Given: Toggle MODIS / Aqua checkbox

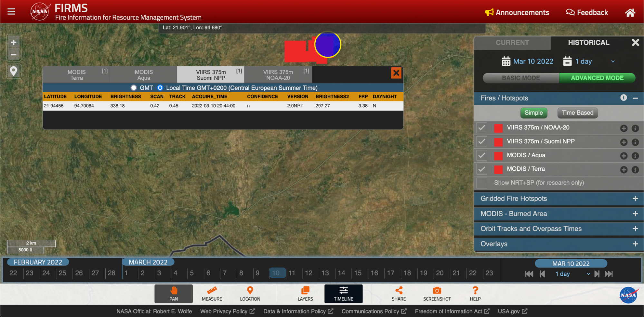Looking at the screenshot, I should pyautogui.click(x=482, y=156).
